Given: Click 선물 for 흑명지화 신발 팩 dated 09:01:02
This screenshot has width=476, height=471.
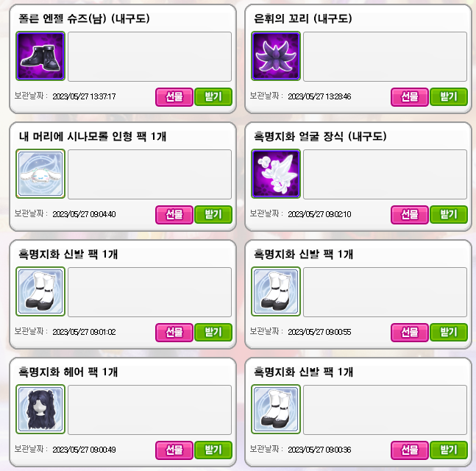Looking at the screenshot, I should (174, 333).
